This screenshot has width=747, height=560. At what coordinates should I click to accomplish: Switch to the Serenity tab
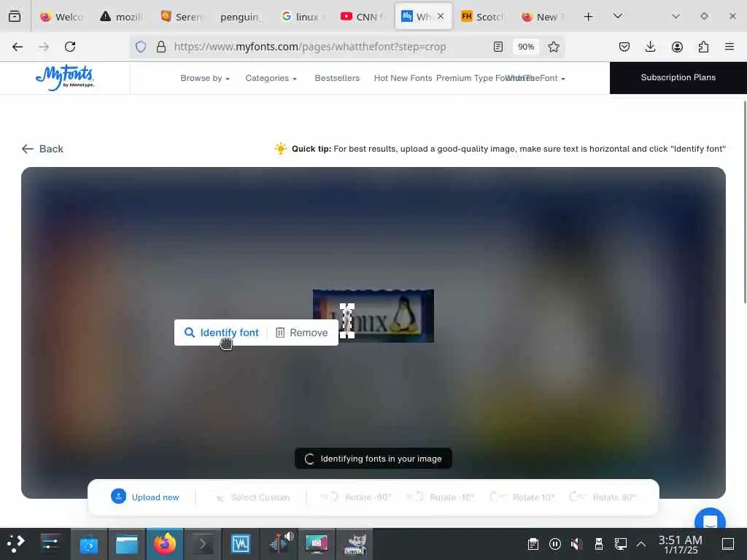point(181,17)
